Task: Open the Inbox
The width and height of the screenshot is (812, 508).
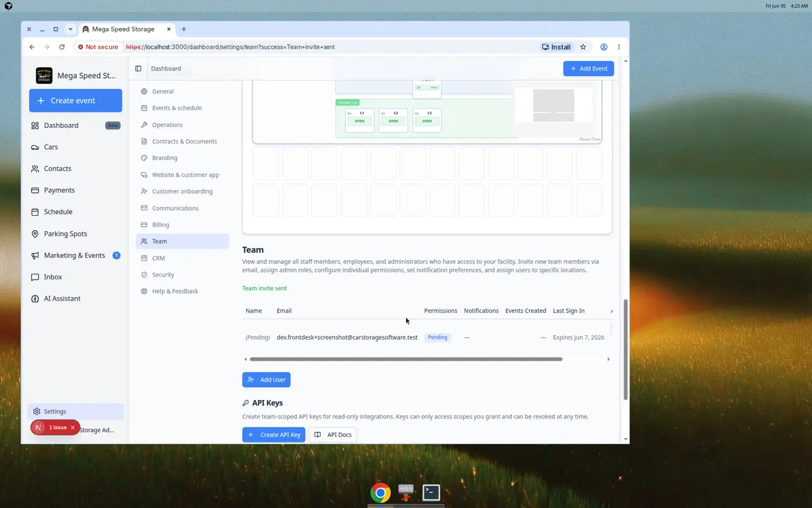Action: (x=75, y=277)
